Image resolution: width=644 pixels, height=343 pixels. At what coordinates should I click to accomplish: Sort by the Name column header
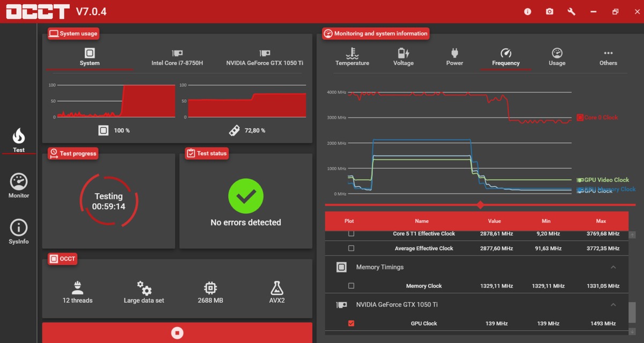click(422, 221)
